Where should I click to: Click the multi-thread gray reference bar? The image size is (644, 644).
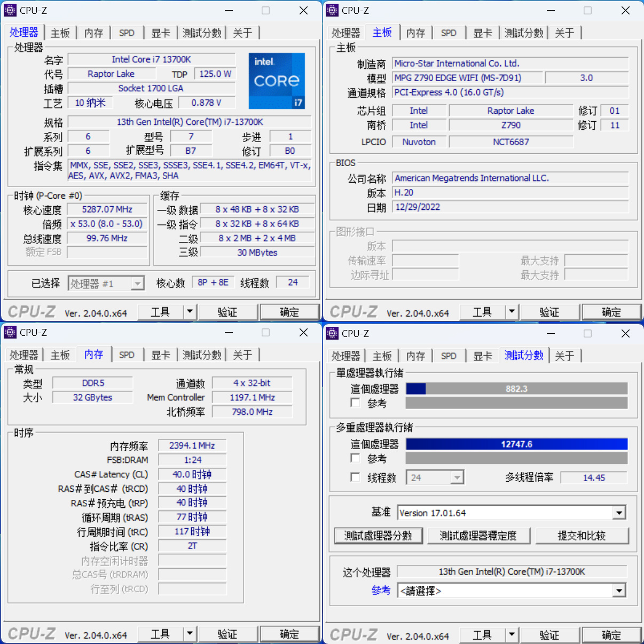[x=516, y=458]
